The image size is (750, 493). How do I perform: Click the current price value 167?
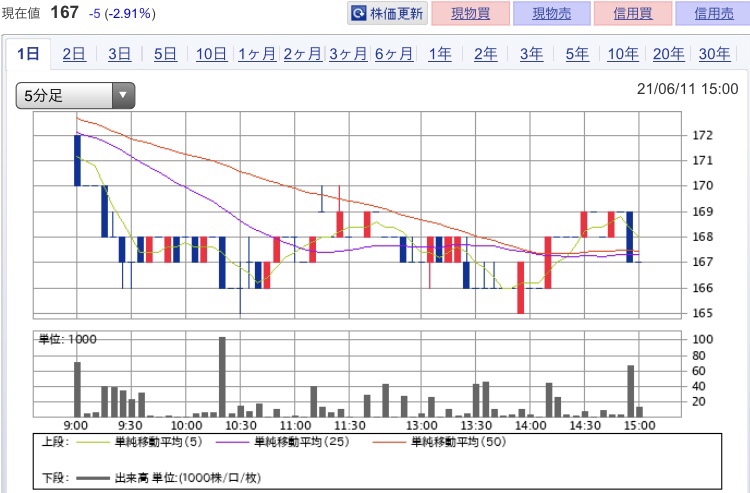64,12
